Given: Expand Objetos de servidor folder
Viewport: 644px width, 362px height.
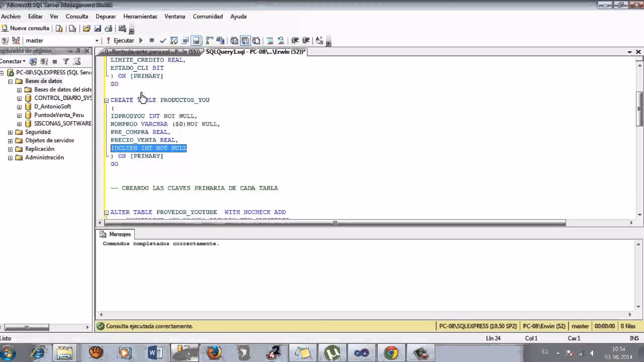Looking at the screenshot, I should [x=10, y=141].
